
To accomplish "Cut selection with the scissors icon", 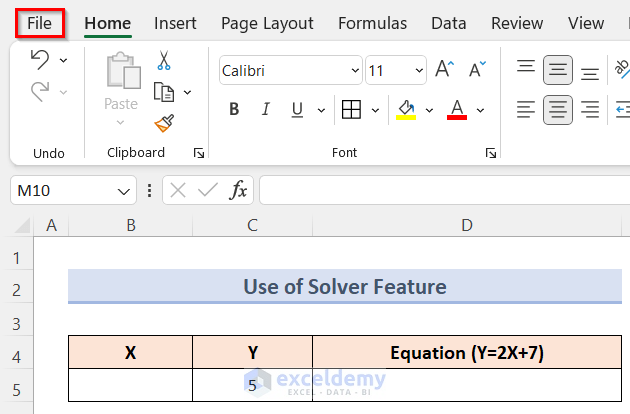I will 164,61.
